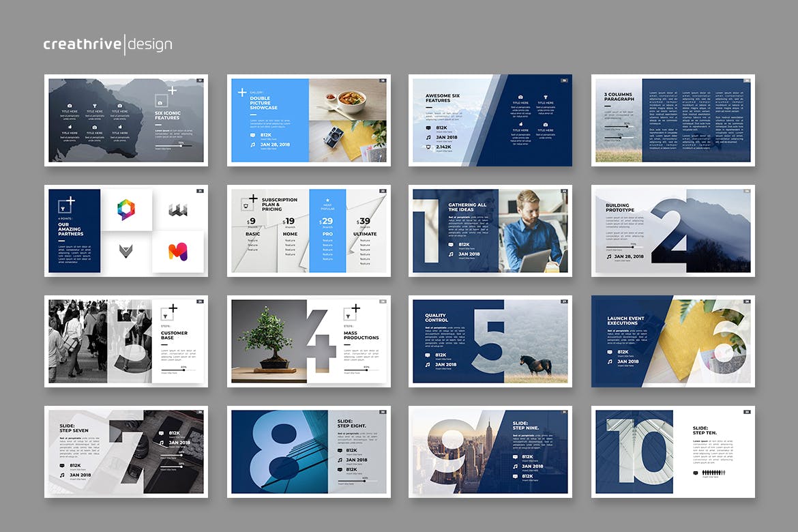Select the Pro $29 pricing column
This screenshot has height=532, width=798.
click(x=327, y=232)
